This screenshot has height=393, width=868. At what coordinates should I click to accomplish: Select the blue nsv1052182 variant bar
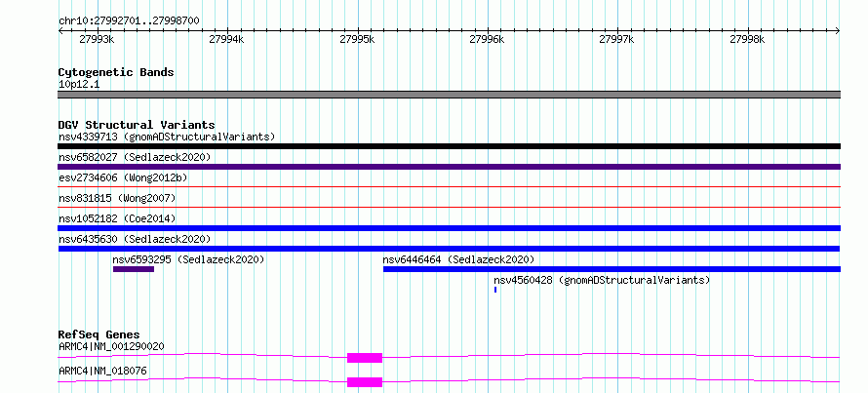coord(449,228)
